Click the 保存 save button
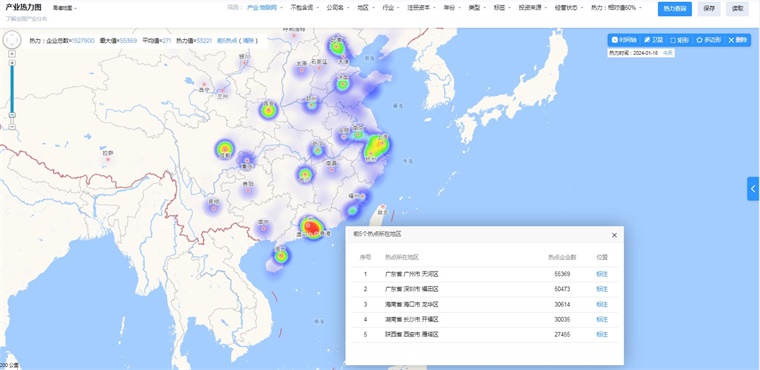The image size is (760, 370). coord(709,9)
